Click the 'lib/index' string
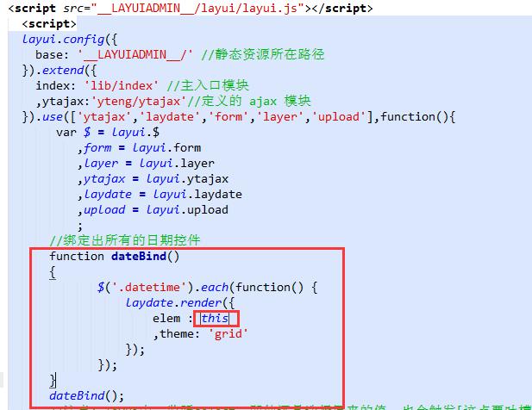This screenshot has height=410, width=532. pyautogui.click(x=122, y=85)
